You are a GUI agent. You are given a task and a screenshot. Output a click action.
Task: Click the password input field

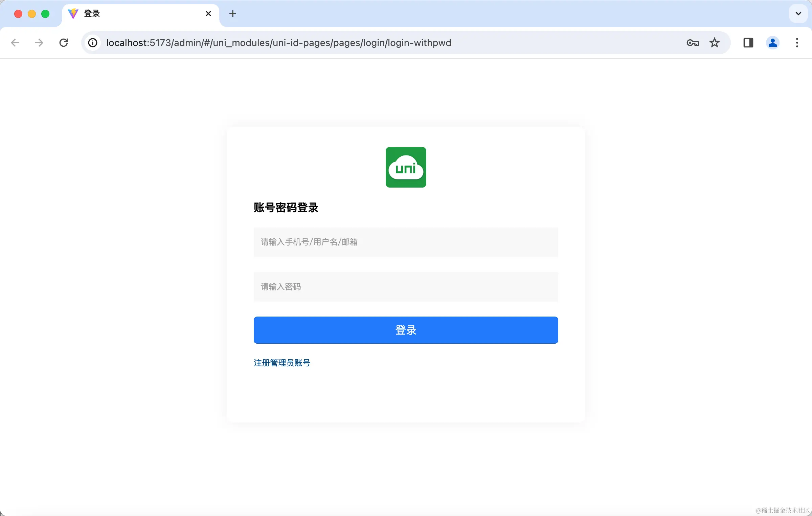point(406,287)
